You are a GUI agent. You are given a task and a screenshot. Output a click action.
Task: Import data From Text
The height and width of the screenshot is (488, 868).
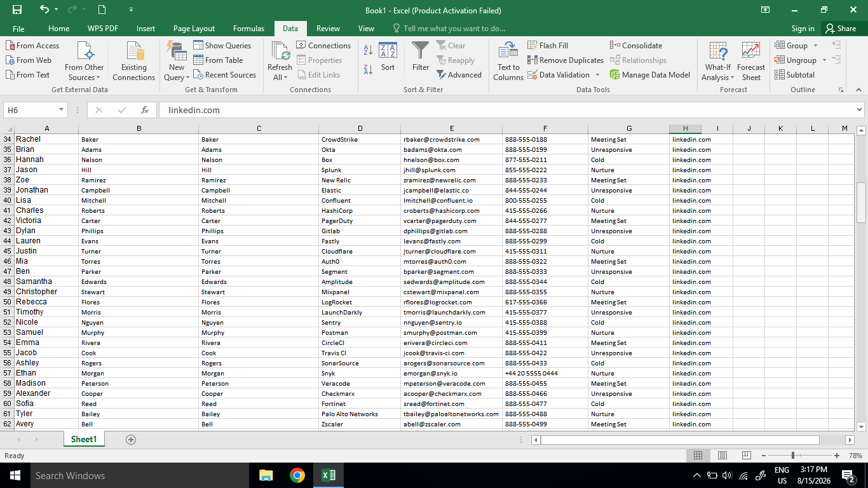(x=28, y=75)
